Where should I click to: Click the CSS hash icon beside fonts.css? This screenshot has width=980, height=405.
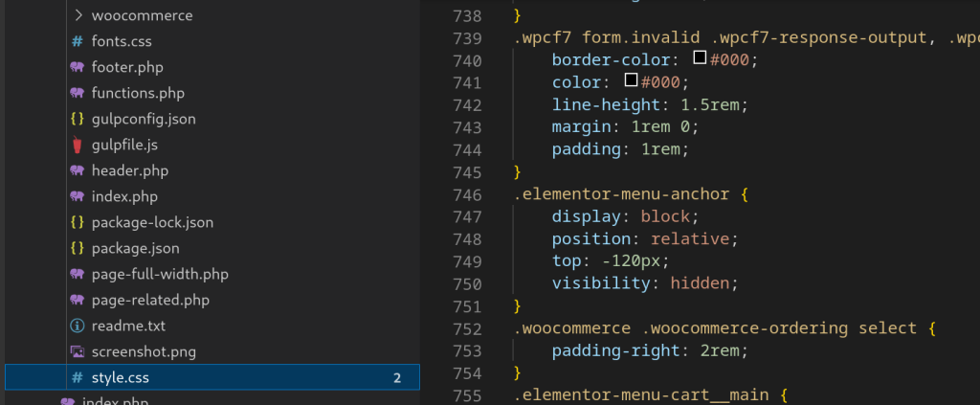[x=77, y=42]
